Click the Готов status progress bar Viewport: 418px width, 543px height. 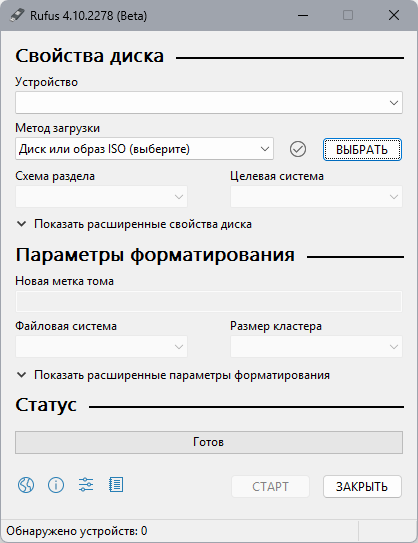click(209, 442)
